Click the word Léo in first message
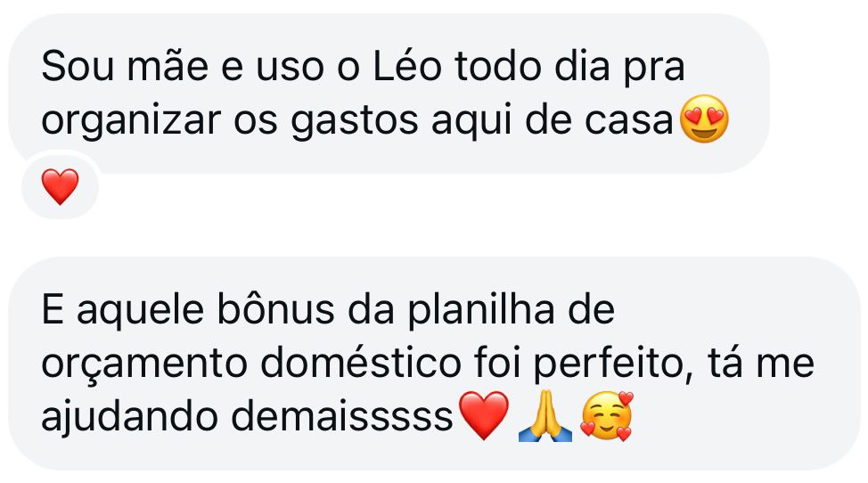 (x=407, y=67)
